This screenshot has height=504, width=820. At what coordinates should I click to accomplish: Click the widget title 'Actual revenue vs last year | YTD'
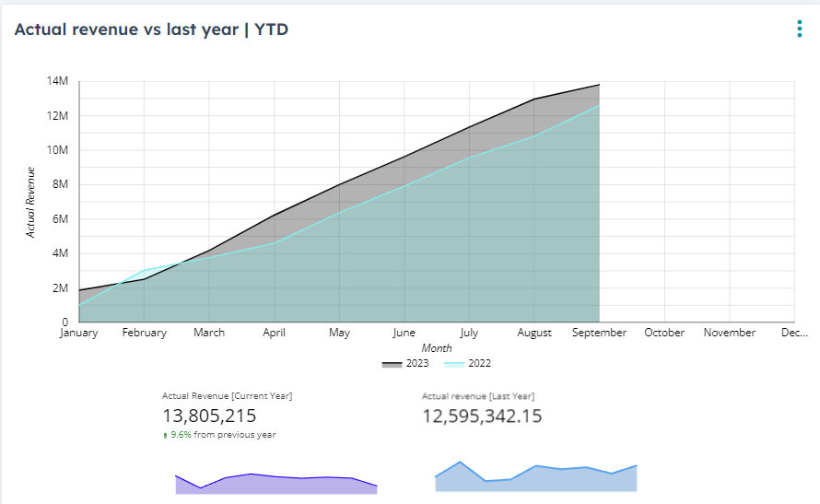coord(151,29)
